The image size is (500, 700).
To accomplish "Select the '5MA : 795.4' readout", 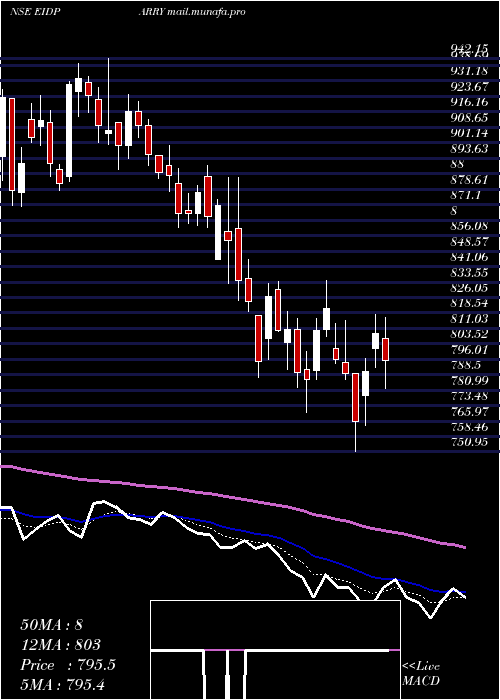I will pos(62,685).
